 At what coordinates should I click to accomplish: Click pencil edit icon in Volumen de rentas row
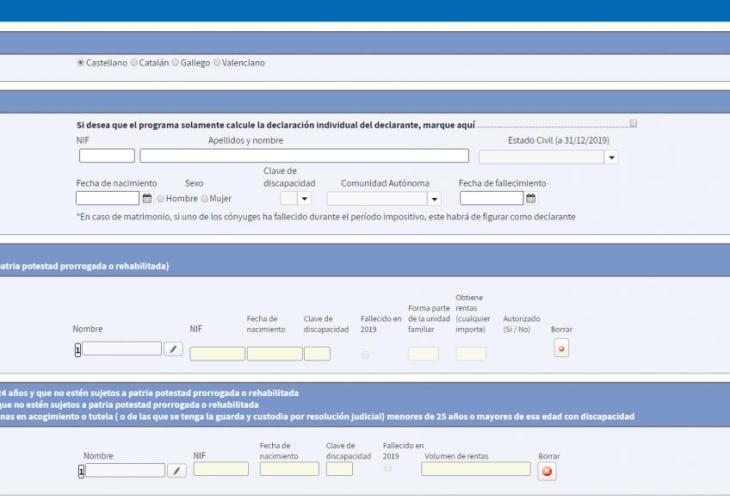tap(177, 470)
